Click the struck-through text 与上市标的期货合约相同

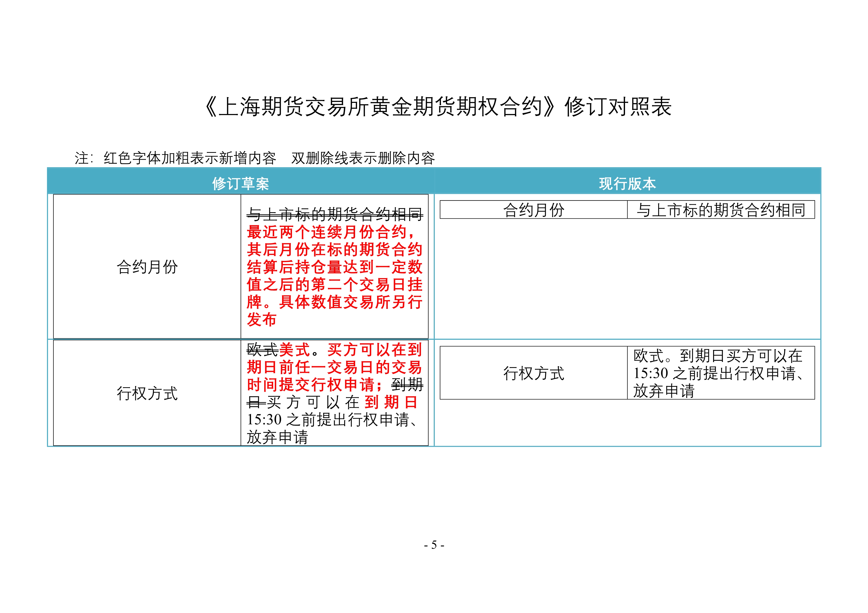335,214
